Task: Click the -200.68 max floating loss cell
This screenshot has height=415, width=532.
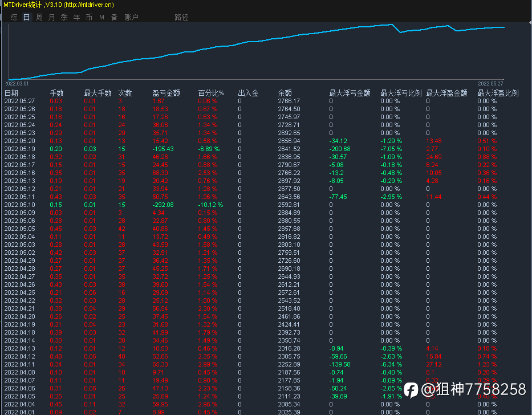Action: pos(340,149)
